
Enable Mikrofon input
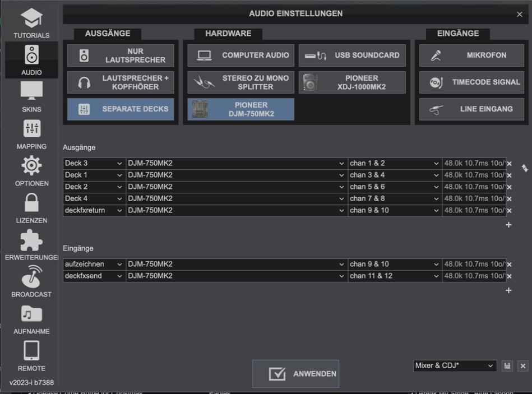pos(471,55)
